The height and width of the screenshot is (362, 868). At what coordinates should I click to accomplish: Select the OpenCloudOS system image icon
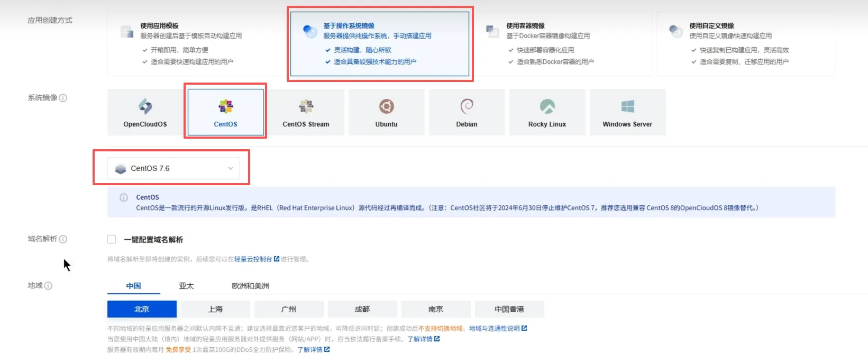point(145,106)
